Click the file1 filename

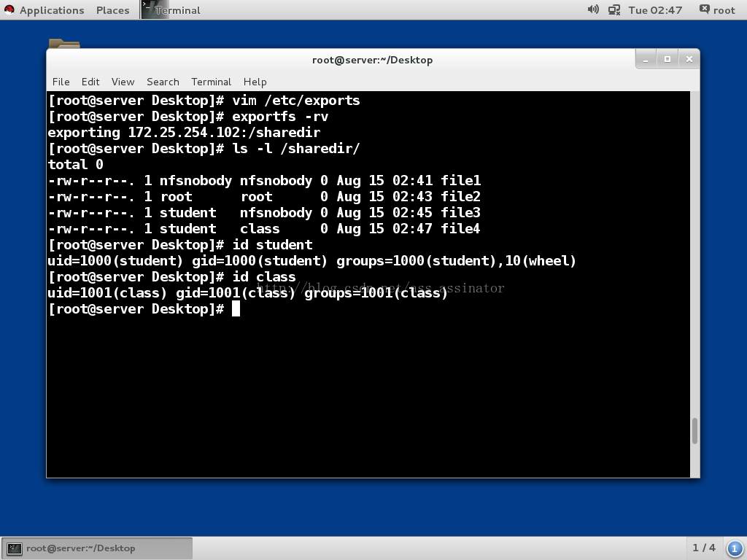pos(461,181)
